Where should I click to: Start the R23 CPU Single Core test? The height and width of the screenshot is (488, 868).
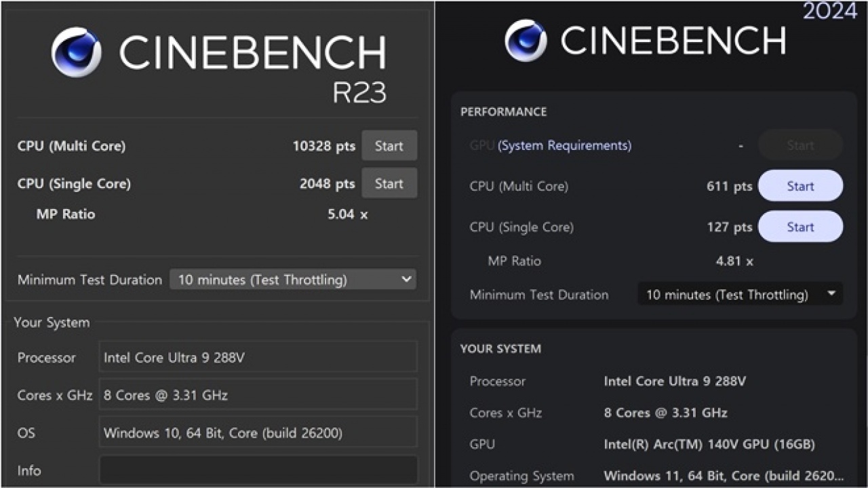click(x=389, y=184)
